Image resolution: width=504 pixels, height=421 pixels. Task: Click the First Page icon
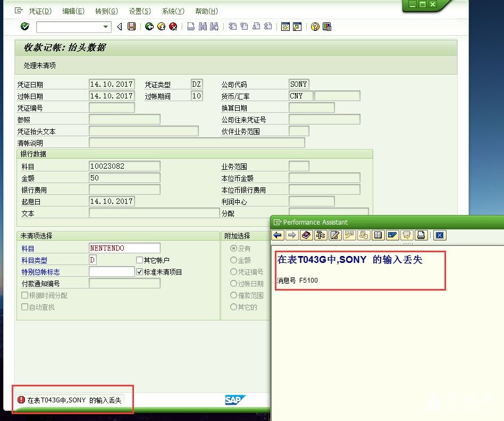tap(232, 27)
